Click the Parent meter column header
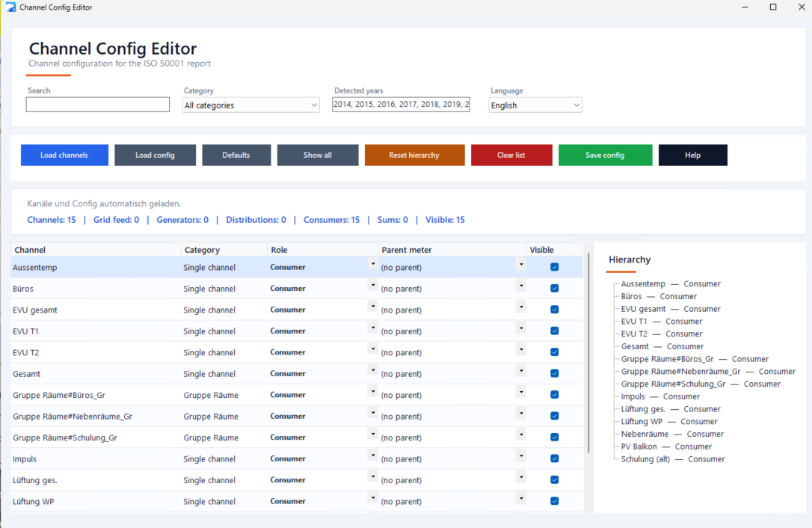This screenshot has height=528, width=812. tap(452, 250)
